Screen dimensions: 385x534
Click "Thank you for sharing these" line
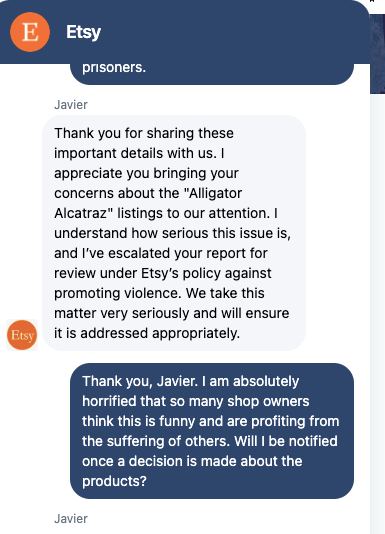[x=144, y=133]
